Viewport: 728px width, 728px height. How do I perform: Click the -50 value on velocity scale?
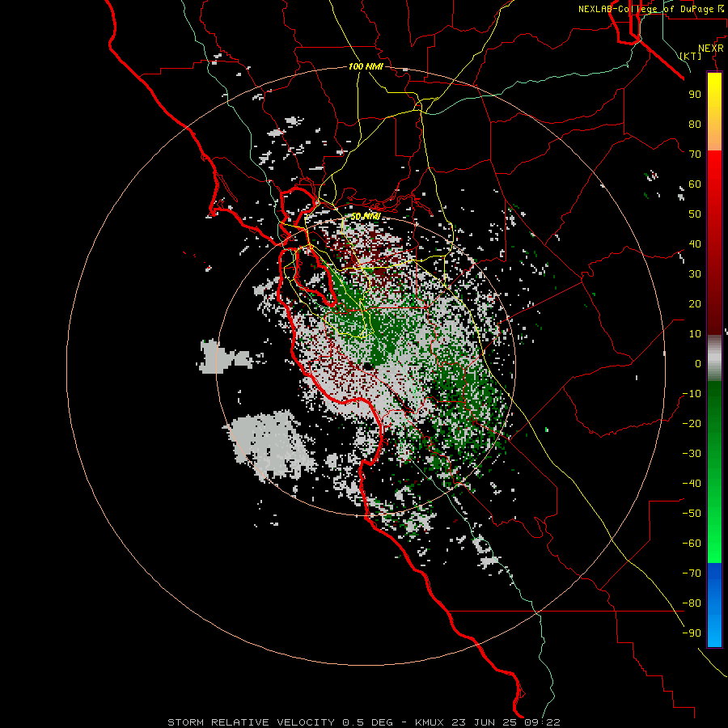(692, 514)
